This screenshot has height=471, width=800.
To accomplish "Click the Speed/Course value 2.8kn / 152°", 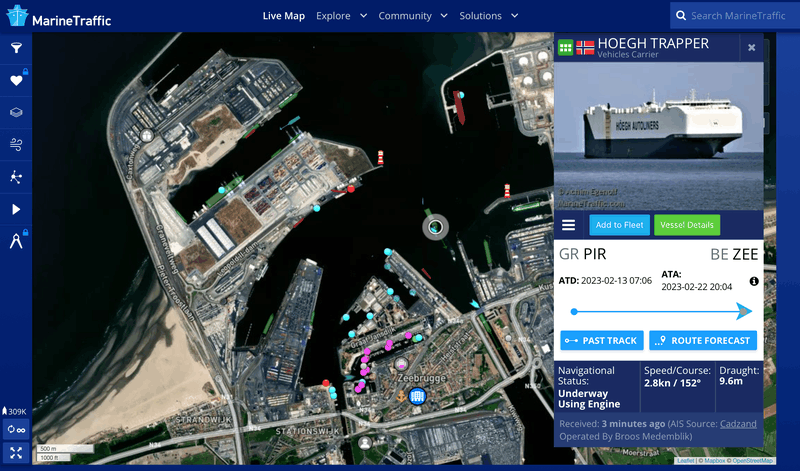I will pos(672,383).
